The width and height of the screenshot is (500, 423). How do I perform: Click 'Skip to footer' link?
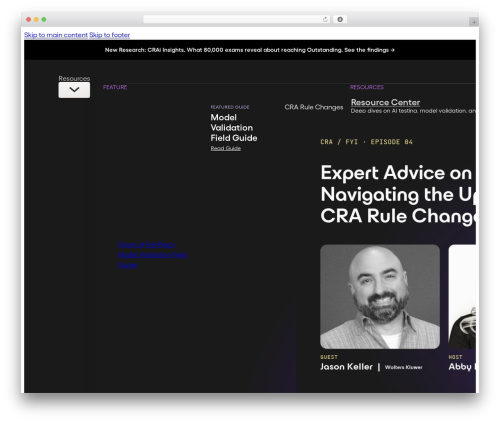point(110,35)
